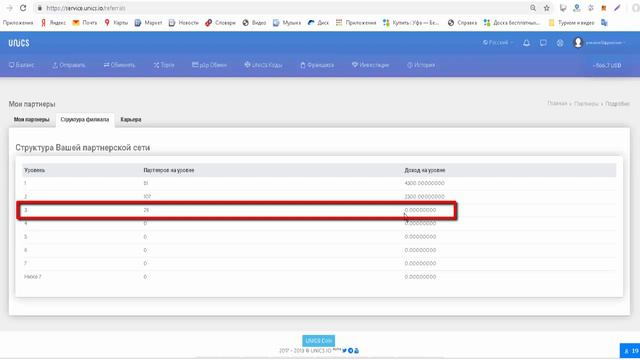Open the Словари bookmark
Image resolution: width=640 pixels, height=360 pixels.
tap(220, 23)
